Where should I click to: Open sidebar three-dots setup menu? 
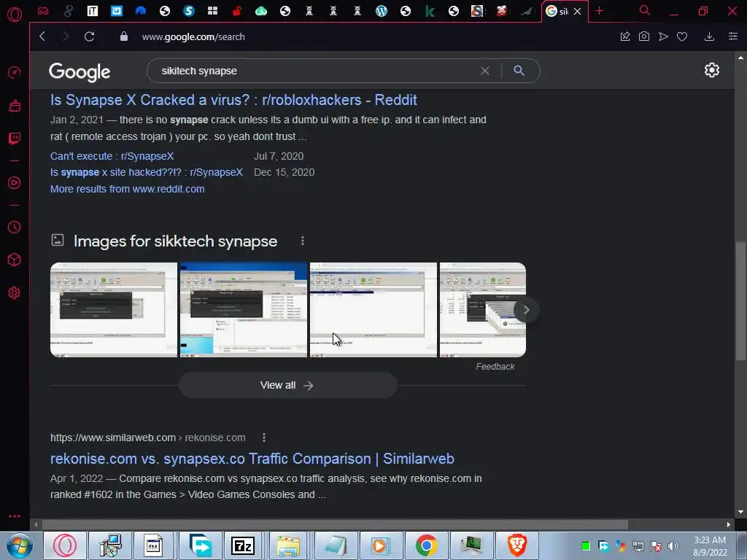point(15,516)
